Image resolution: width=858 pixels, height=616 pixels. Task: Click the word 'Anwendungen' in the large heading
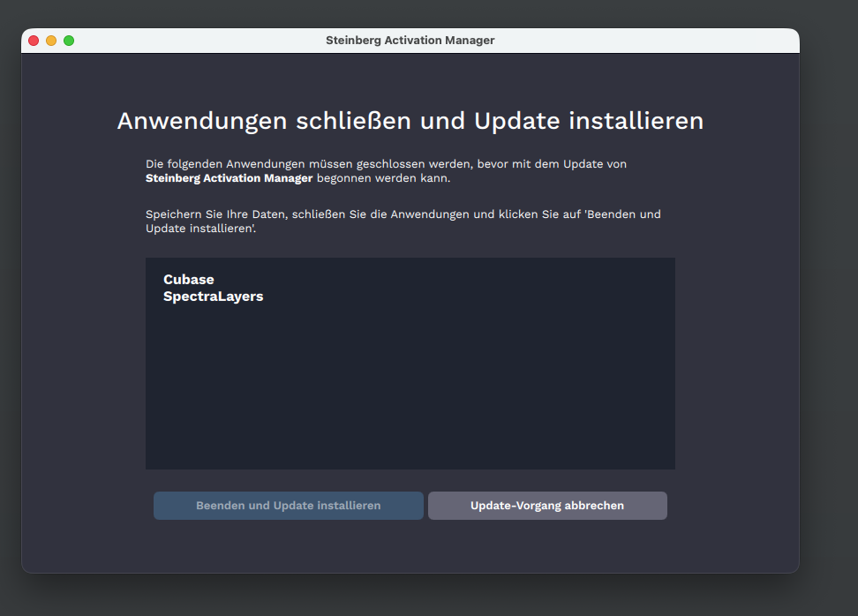click(x=199, y=121)
